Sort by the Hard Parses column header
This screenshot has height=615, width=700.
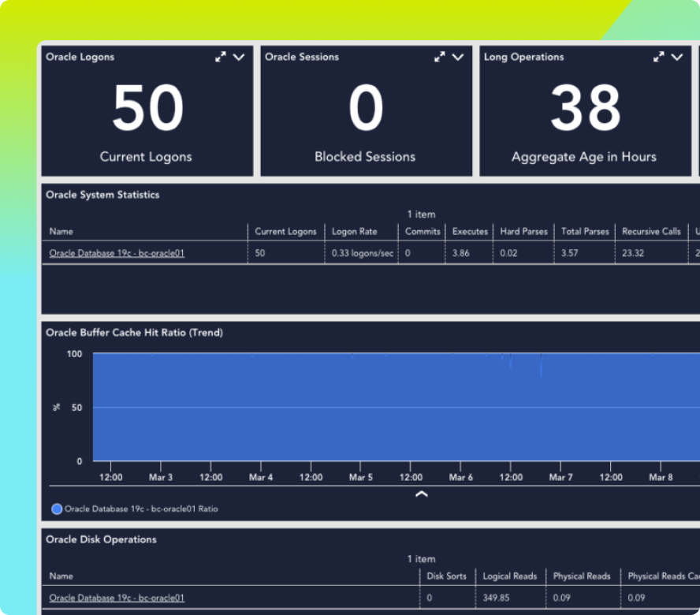[x=522, y=232]
